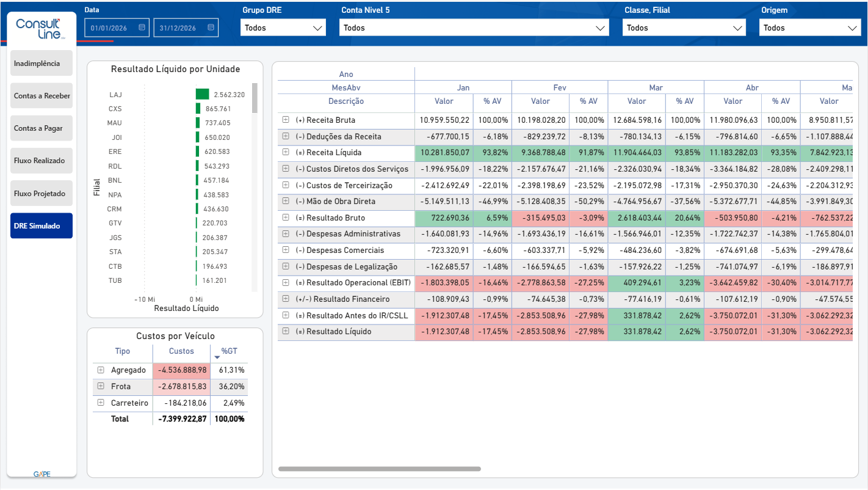Click Jan Receita Bruta value 10.959.550,22
Viewport: 868px width, 490px height.
[444, 120]
